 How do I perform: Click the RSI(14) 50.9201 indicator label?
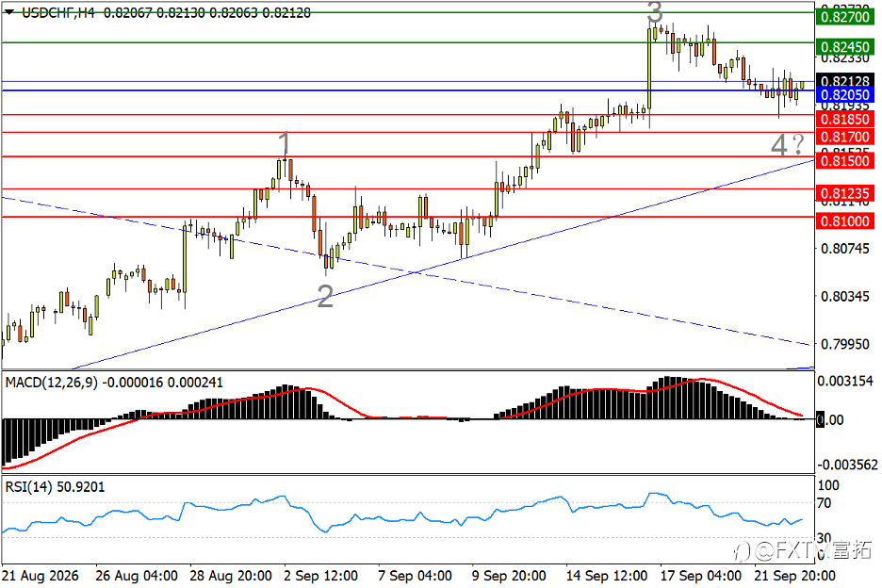pos(55,487)
